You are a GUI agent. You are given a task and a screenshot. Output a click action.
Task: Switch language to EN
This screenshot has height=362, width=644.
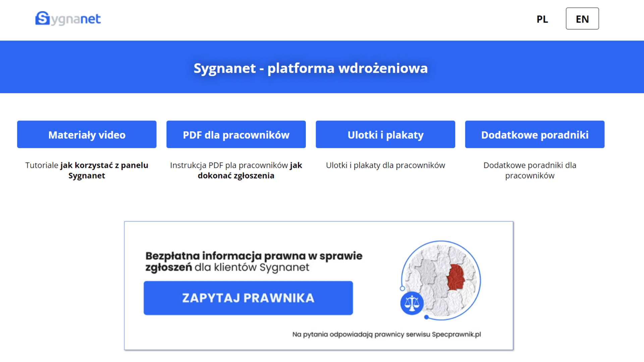pos(582,19)
